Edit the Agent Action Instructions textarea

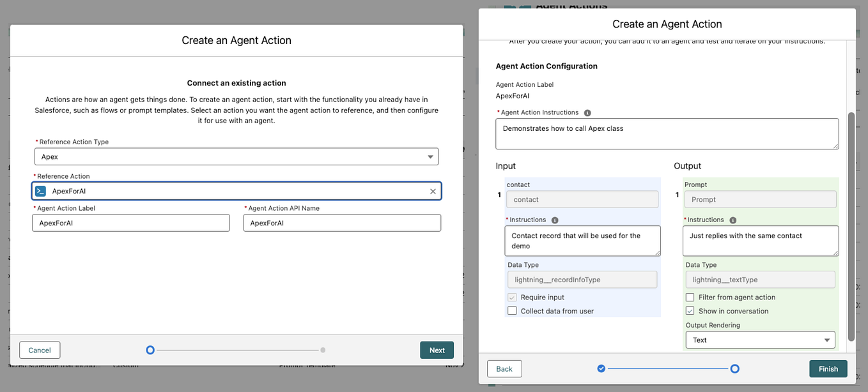point(667,133)
